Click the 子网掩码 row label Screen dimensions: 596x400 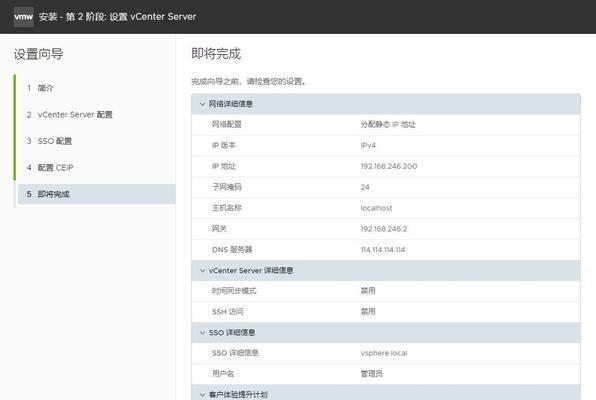[227, 187]
